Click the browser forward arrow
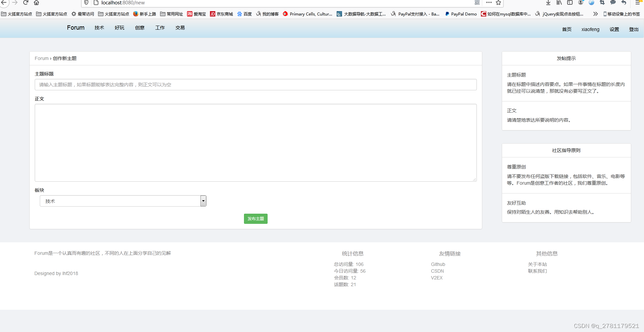Screen dimensions: 644x332 15,3
